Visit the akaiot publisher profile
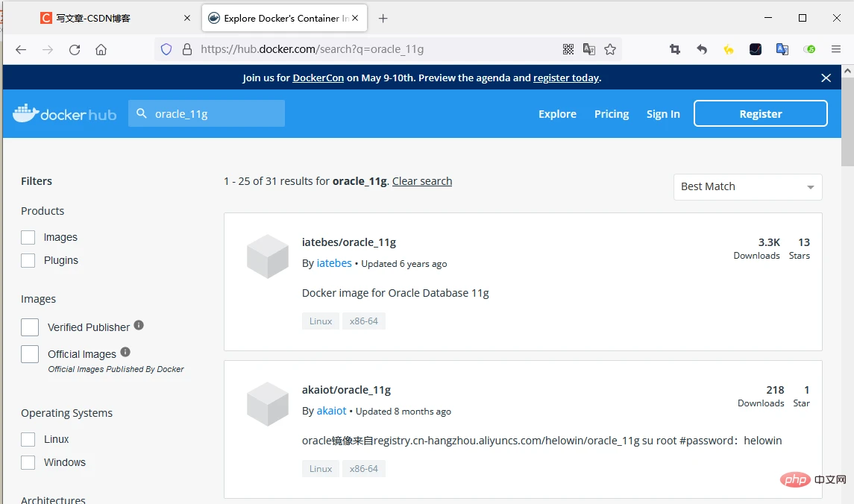854x504 pixels. (x=332, y=411)
